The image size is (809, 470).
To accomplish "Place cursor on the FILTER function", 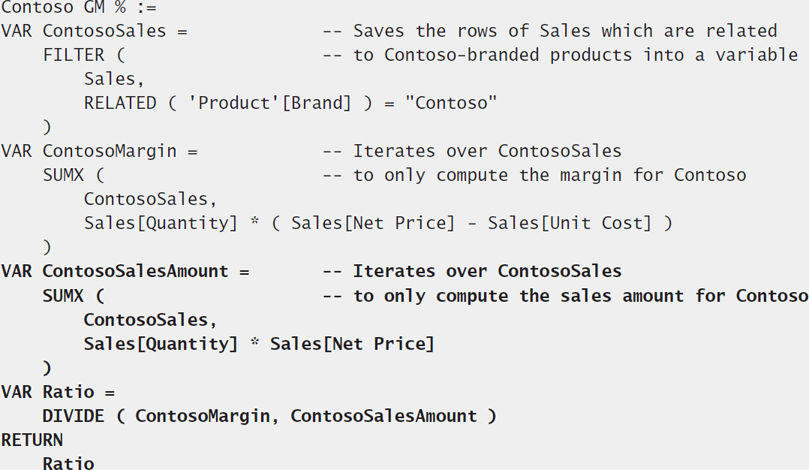I will [x=73, y=55].
